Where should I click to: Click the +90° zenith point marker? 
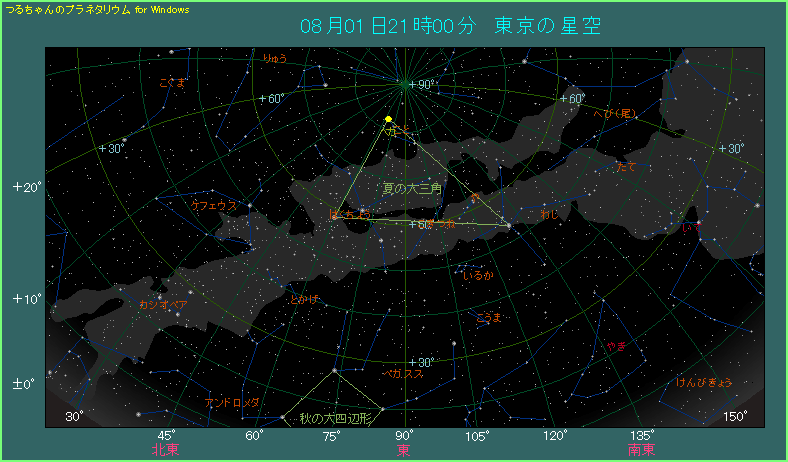coord(403,84)
